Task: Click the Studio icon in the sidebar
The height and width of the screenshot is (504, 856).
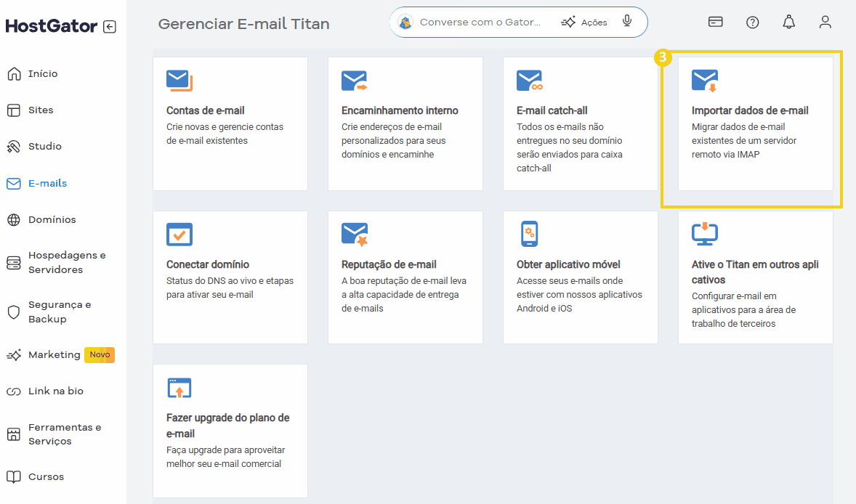Action: [14, 147]
